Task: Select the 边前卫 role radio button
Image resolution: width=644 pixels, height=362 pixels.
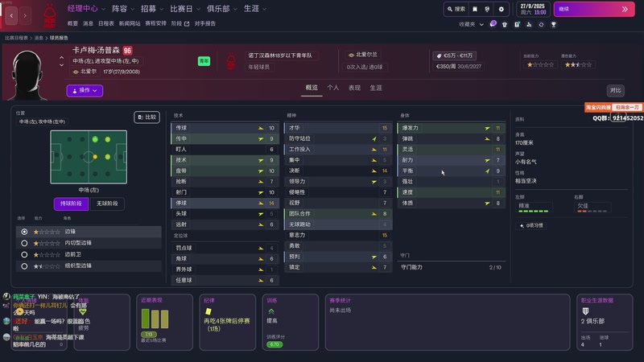Action: 24,254
